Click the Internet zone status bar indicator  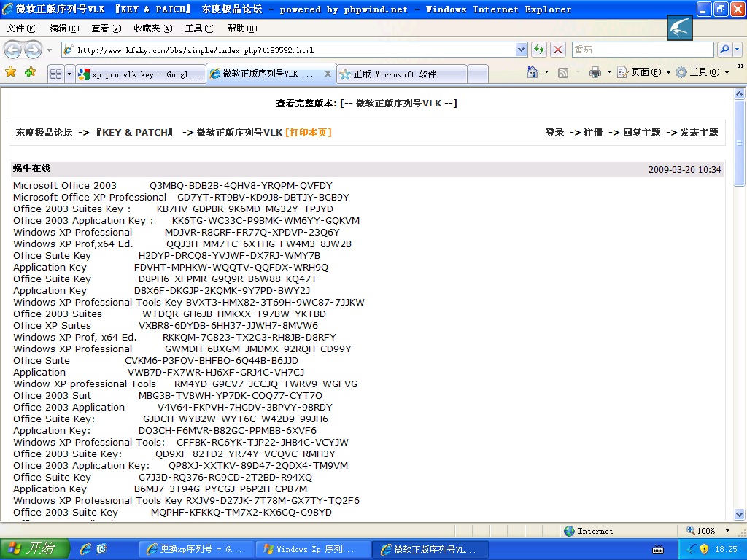point(589,531)
